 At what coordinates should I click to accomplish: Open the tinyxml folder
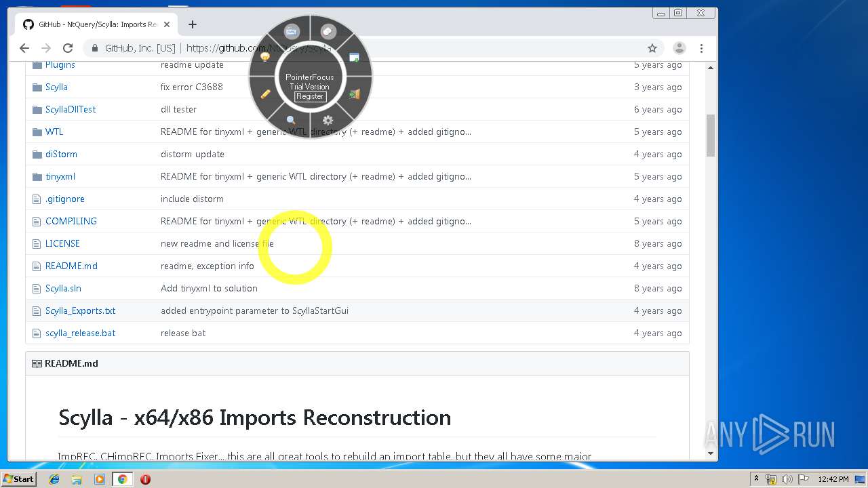point(60,176)
